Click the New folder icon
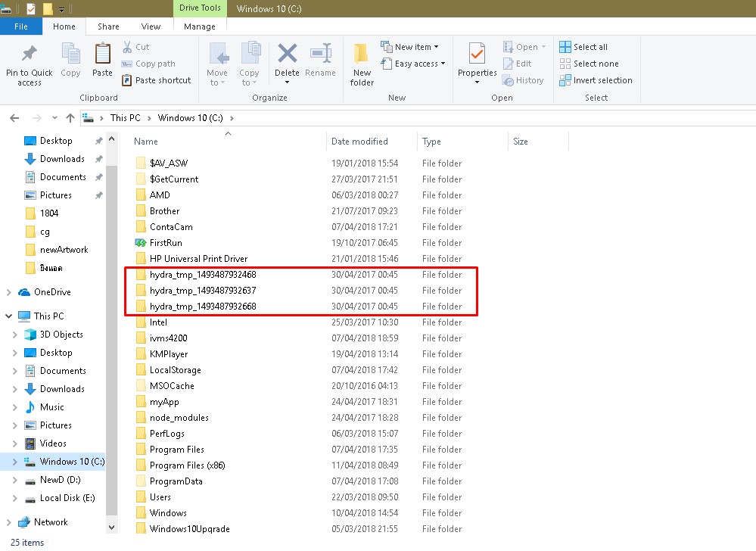 pos(362,54)
